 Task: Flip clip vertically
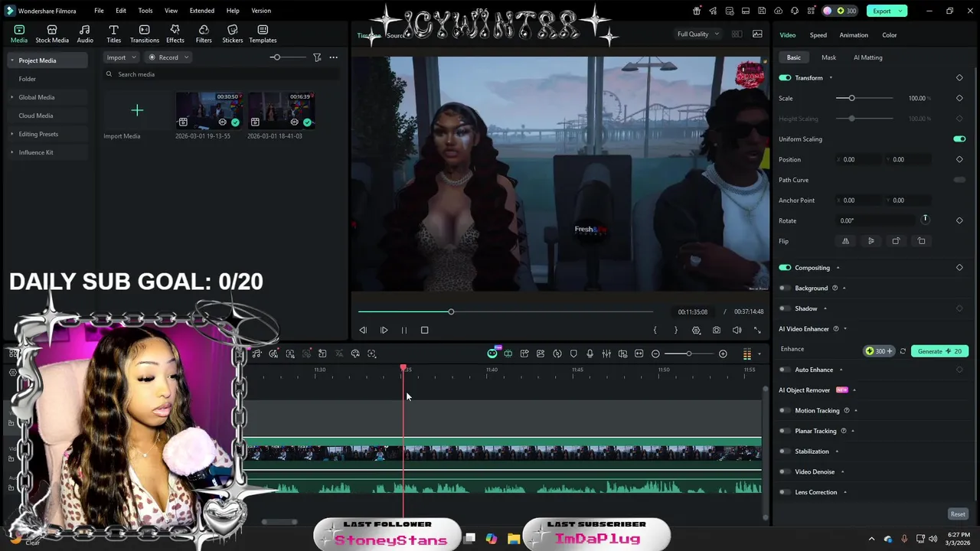pos(871,241)
